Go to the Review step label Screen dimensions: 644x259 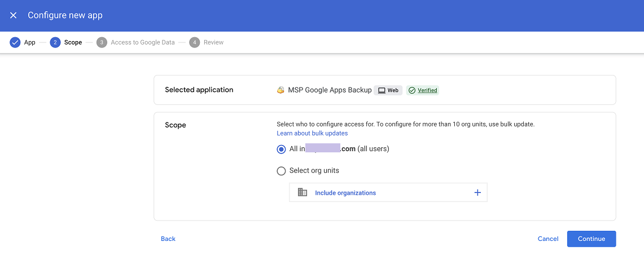(213, 42)
